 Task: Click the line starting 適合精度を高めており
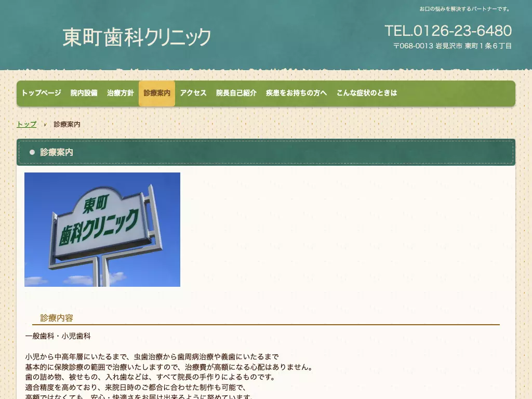coord(136,387)
